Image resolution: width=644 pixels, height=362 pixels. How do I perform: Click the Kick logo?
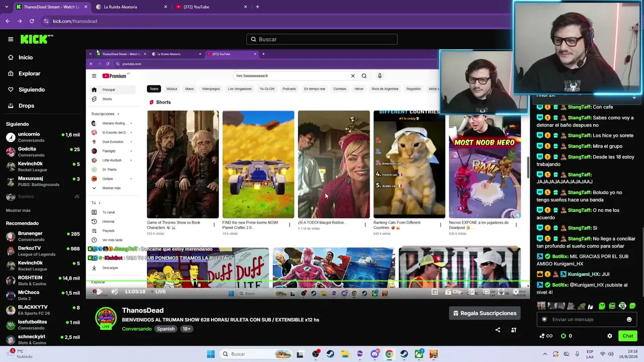pos(36,39)
